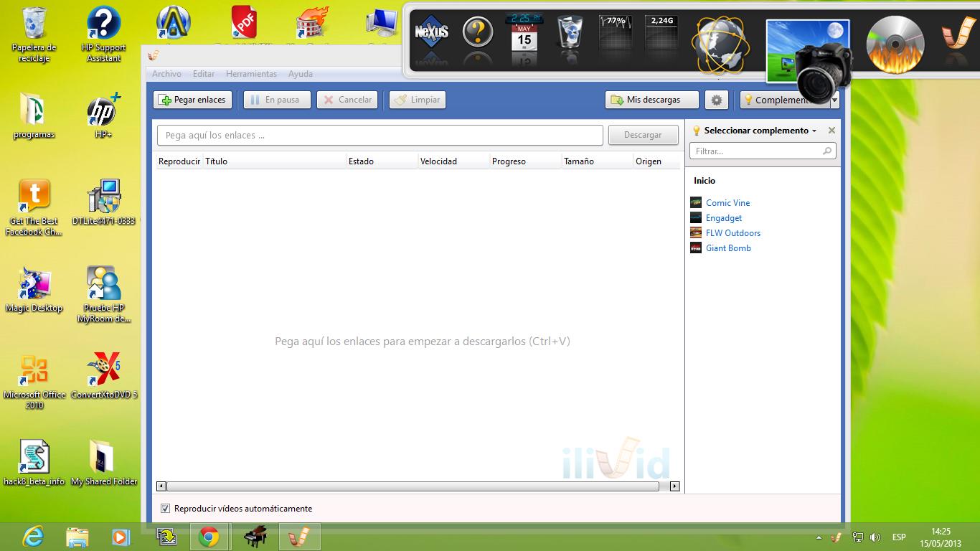Show hidden tray icons arrow
This screenshot has height=551, width=980.
819,537
